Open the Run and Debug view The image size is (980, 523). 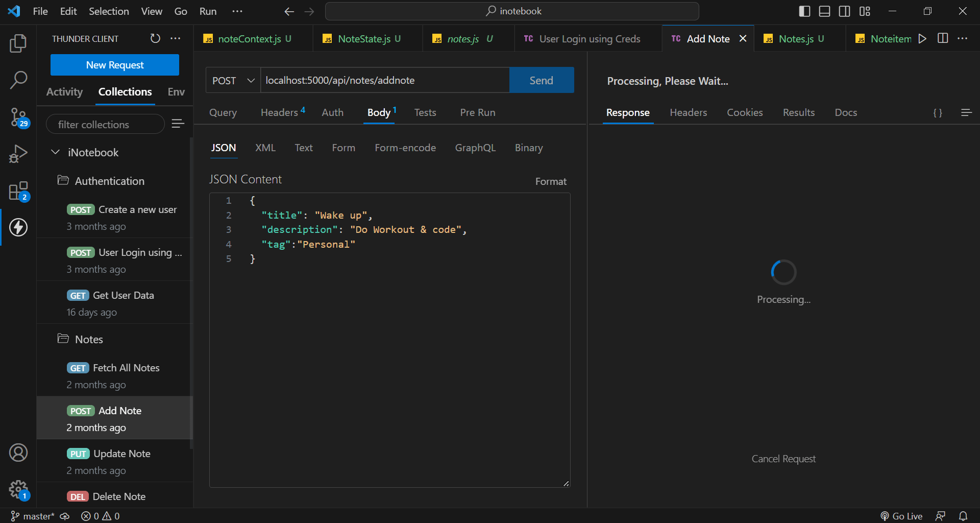[18, 154]
